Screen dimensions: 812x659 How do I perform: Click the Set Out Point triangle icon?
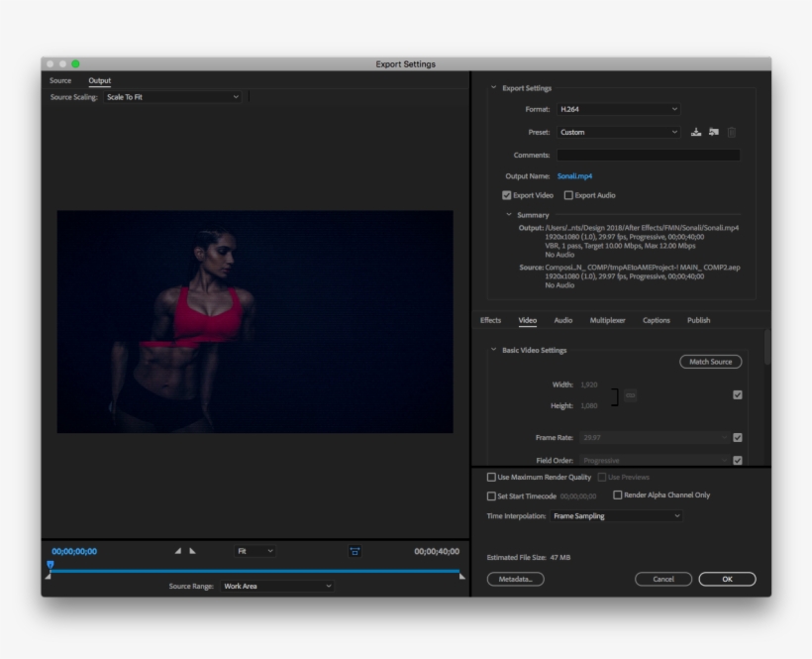click(193, 551)
